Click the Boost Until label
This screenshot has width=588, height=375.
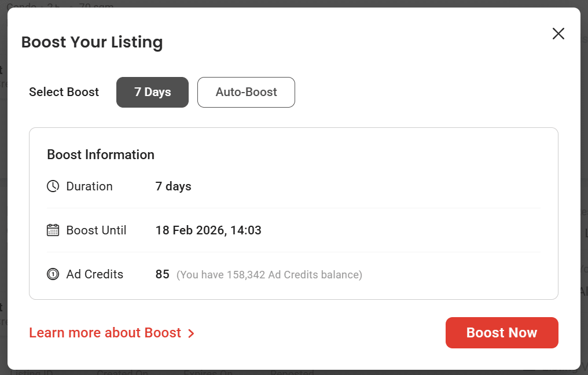pos(96,230)
